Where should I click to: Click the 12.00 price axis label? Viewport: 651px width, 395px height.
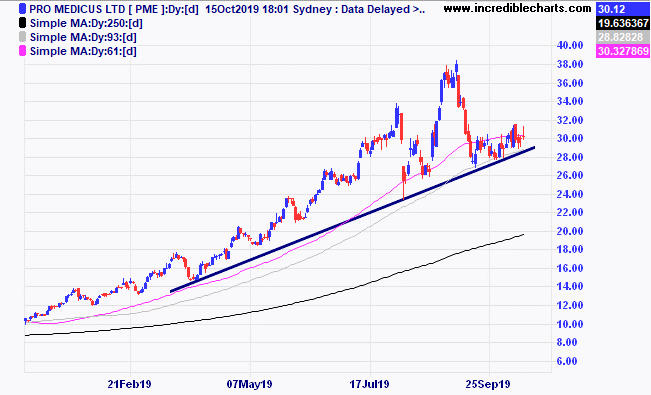pos(570,305)
